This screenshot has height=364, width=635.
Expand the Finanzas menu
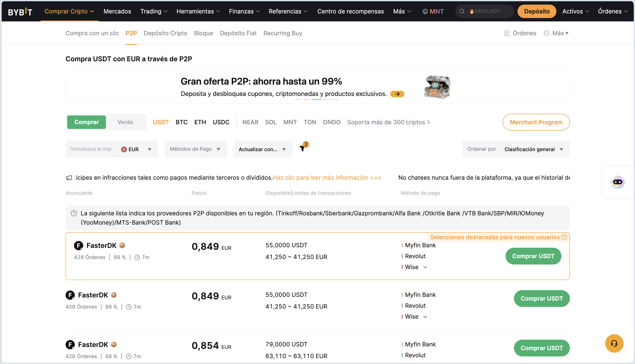[x=244, y=11]
